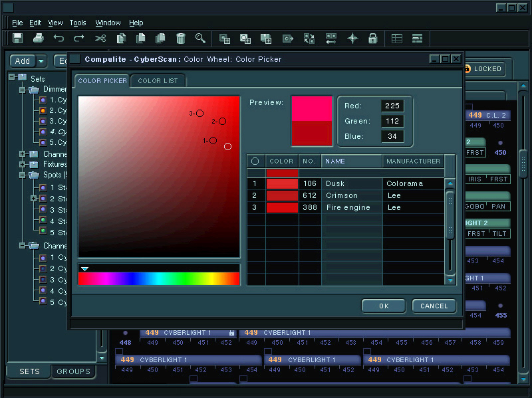Select the Crimson row in the color table
The height and width of the screenshot is (398, 532).
tap(345, 195)
